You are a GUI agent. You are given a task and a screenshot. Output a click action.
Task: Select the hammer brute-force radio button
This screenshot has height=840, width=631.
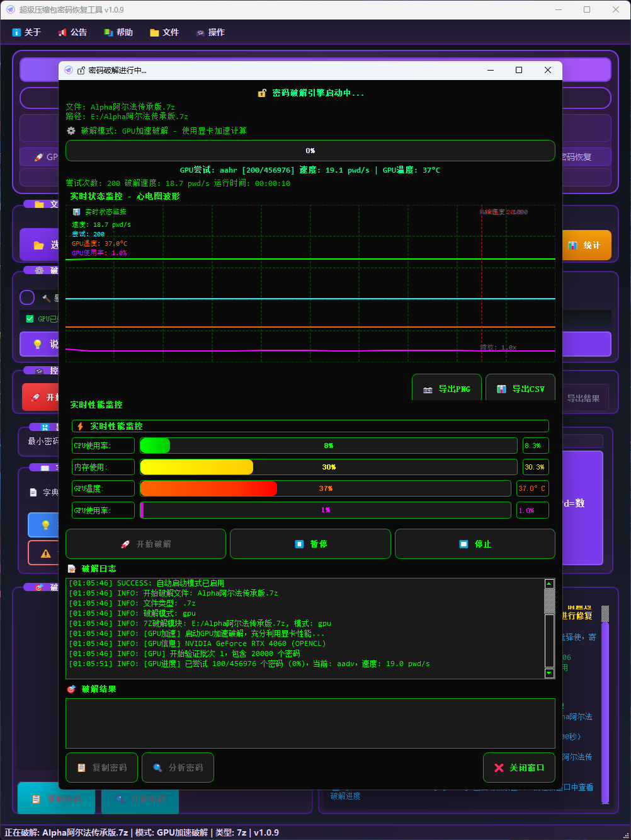(x=27, y=297)
